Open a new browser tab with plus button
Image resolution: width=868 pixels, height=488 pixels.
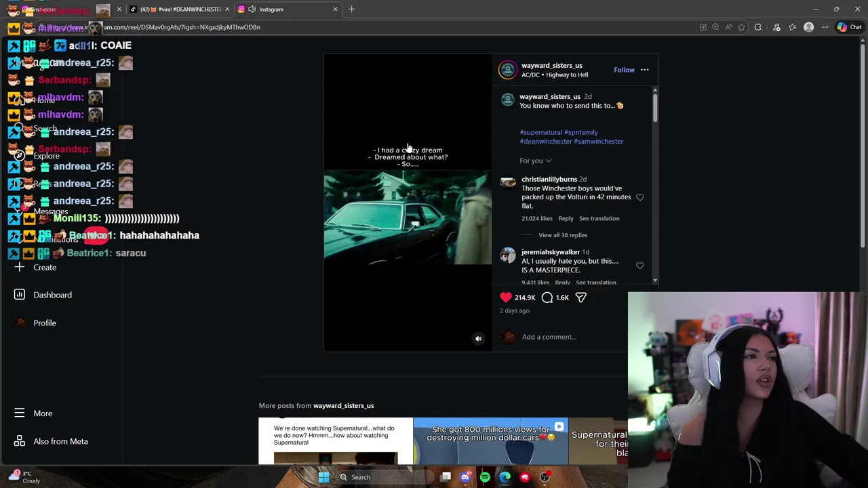coord(351,9)
